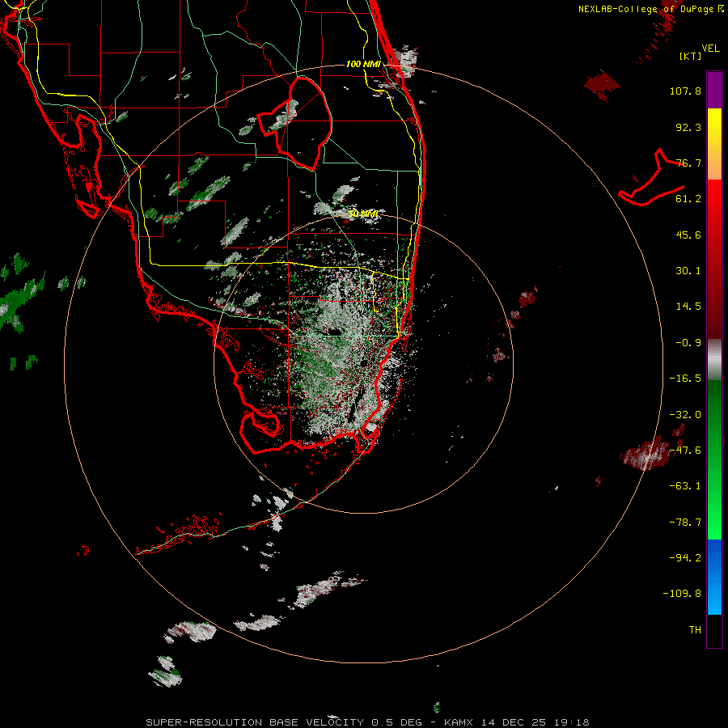Select the 14.5 velocity scale value
728x728 pixels.
click(x=688, y=307)
